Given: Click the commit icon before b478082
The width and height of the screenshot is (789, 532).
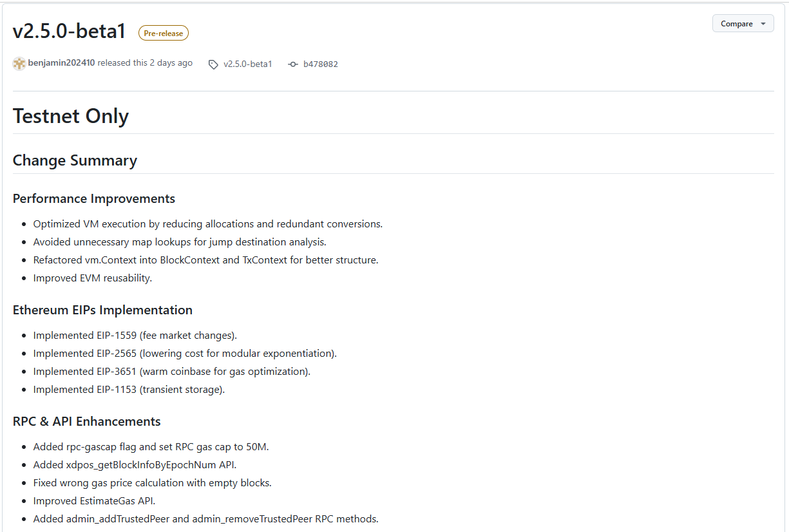Looking at the screenshot, I should 293,64.
